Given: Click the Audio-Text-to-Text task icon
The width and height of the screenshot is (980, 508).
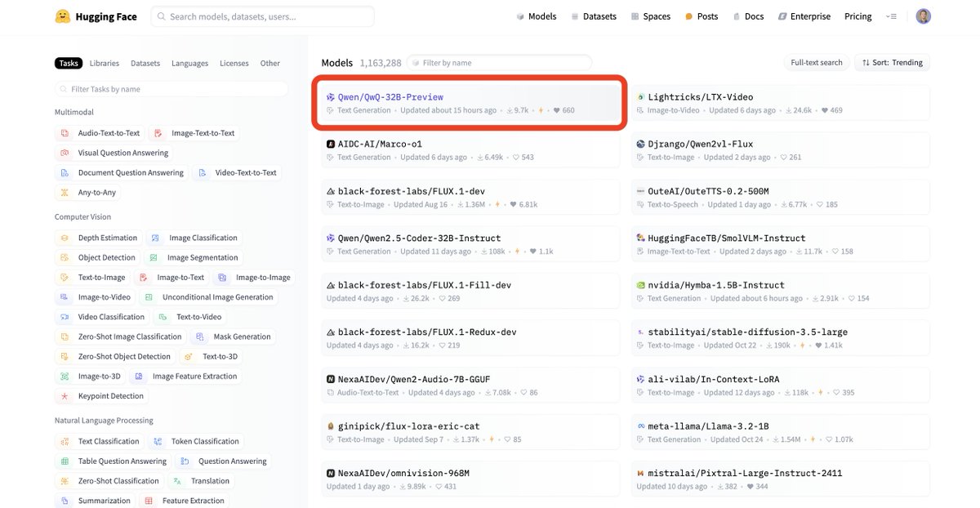Looking at the screenshot, I should [65, 133].
